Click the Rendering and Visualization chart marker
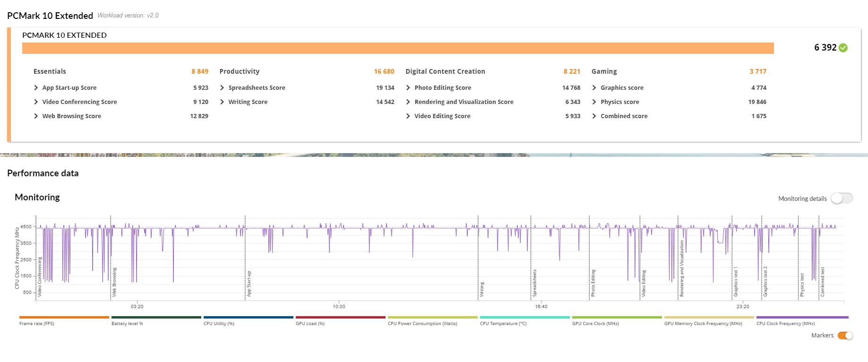The width and height of the screenshot is (868, 362). coord(682,268)
